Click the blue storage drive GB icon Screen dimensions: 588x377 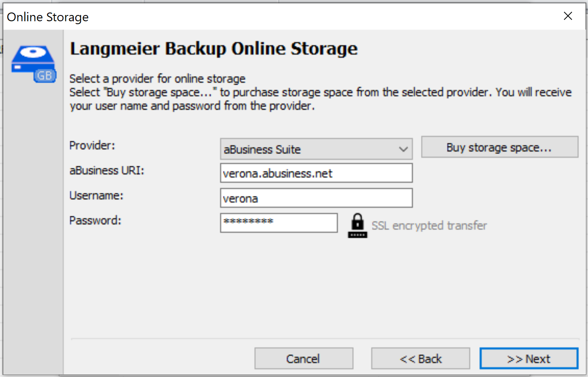coord(34,64)
